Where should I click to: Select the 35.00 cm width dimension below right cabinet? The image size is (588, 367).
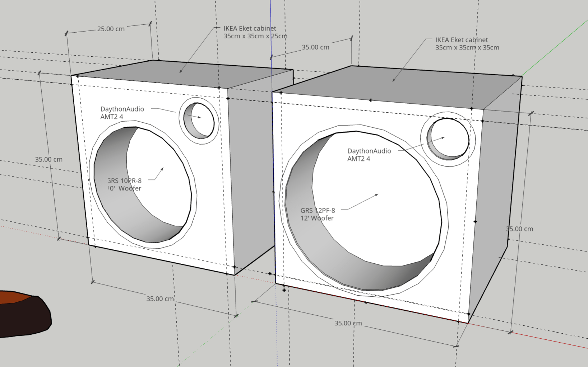click(348, 323)
